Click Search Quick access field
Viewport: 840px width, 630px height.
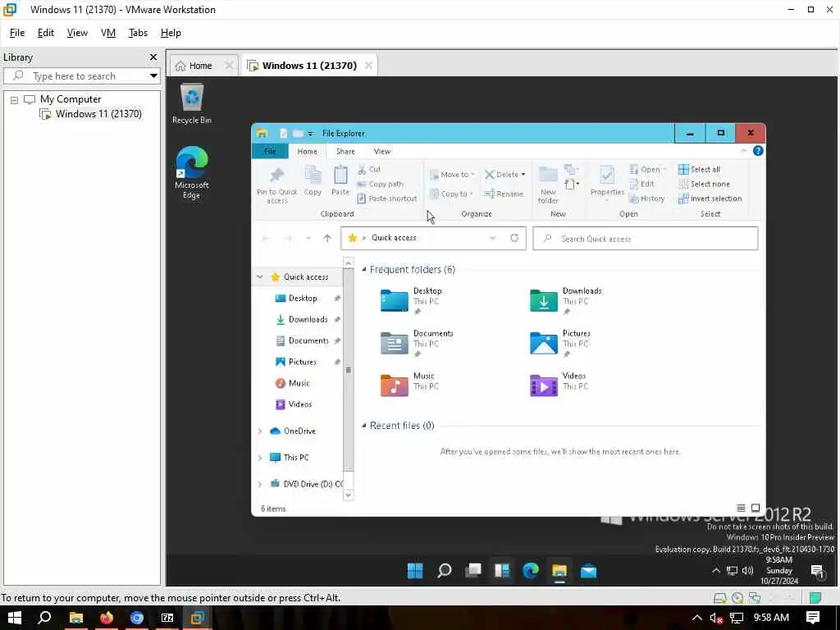pyautogui.click(x=645, y=239)
